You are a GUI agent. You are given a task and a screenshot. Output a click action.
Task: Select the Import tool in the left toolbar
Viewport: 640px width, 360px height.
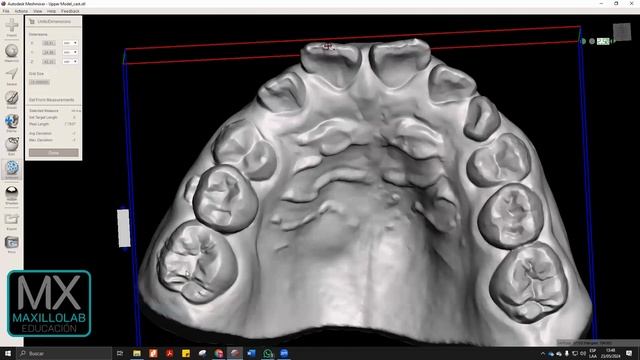11,28
